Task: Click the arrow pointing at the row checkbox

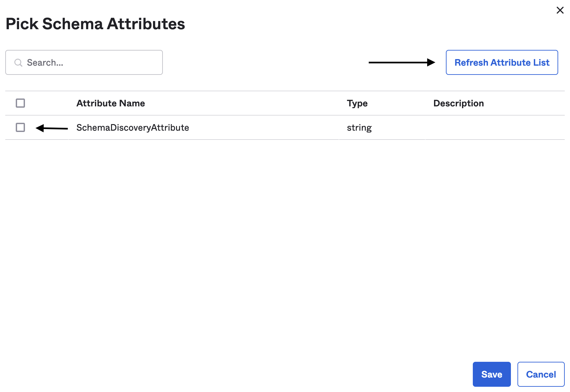Action: click(52, 128)
